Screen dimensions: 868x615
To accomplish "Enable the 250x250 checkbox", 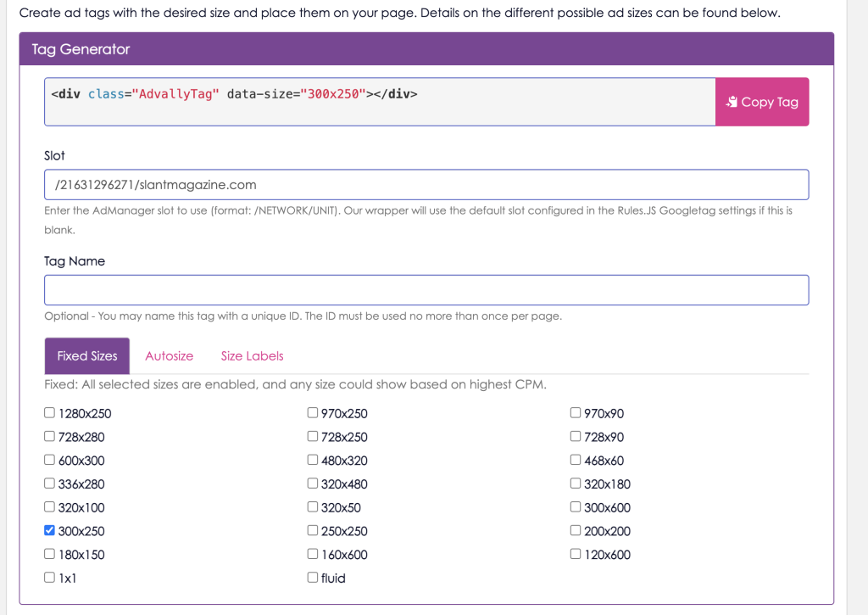I will point(312,531).
